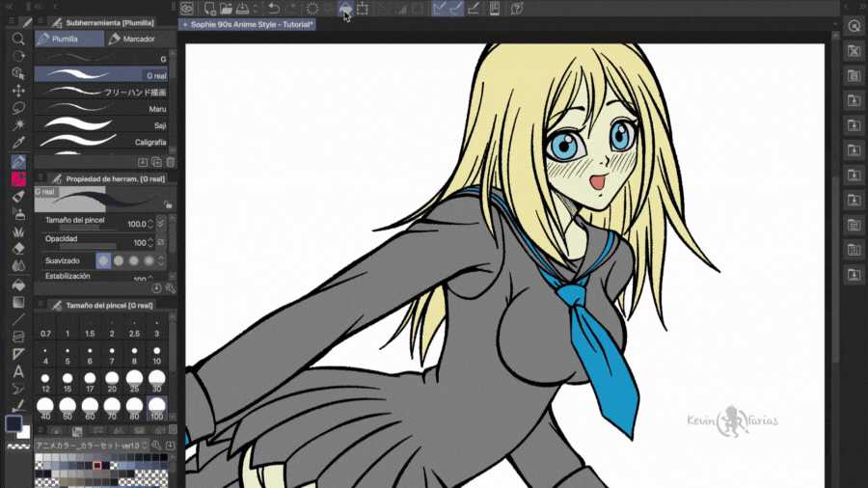868x488 pixels.
Task: Select the third Suavizado anti-aliasing option
Action: (133, 260)
